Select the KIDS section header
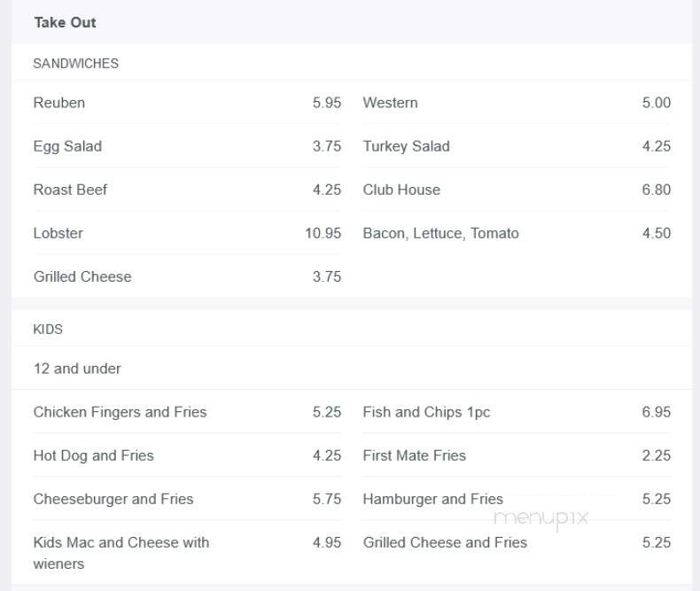The image size is (700, 591). (48, 329)
